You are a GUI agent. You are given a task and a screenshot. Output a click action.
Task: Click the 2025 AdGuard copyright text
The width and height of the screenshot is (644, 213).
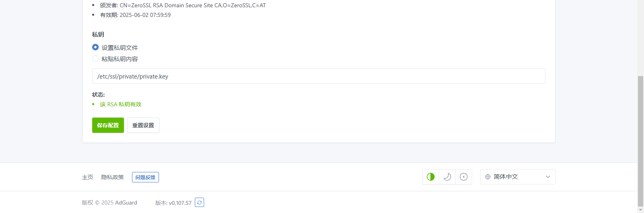(119, 203)
